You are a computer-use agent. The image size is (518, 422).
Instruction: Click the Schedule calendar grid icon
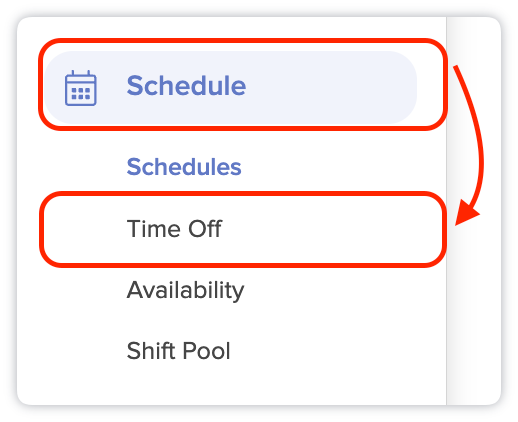(x=81, y=88)
